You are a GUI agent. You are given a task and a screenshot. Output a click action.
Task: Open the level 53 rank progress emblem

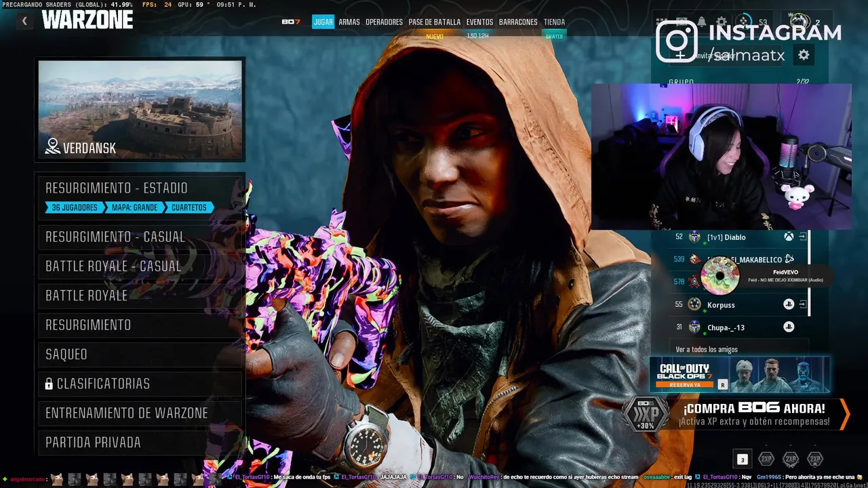click(x=745, y=22)
